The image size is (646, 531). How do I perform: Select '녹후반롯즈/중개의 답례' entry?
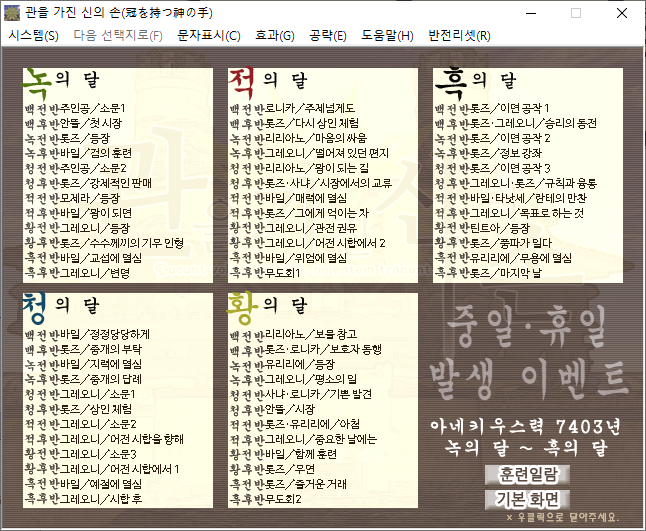point(83,379)
